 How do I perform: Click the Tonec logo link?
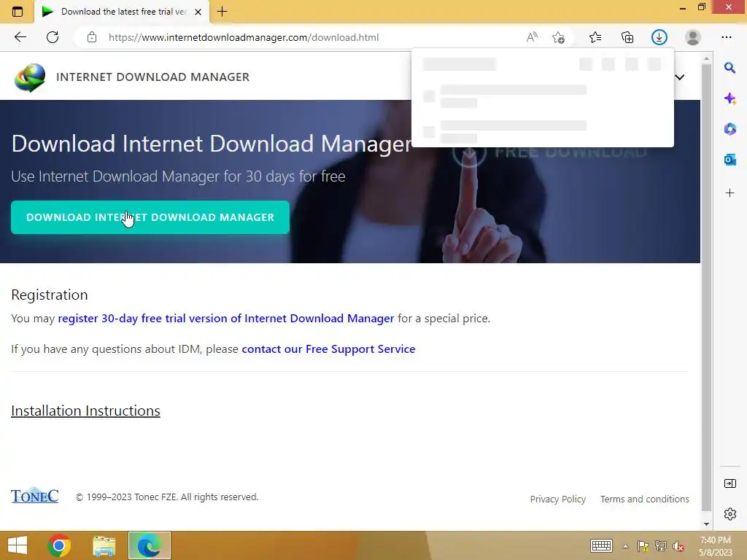pyautogui.click(x=35, y=496)
